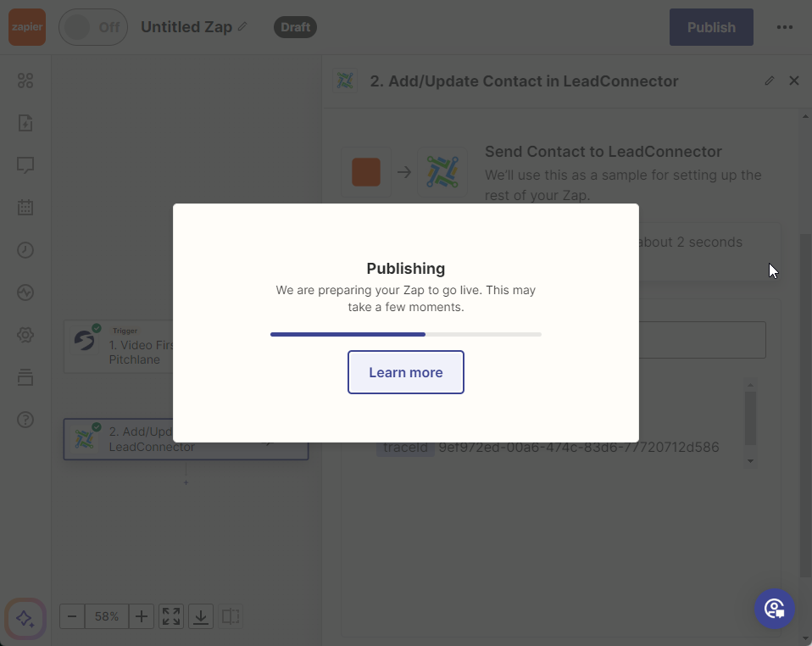Click the fit-to-view expand icon
This screenshot has height=646, width=812.
click(x=171, y=616)
